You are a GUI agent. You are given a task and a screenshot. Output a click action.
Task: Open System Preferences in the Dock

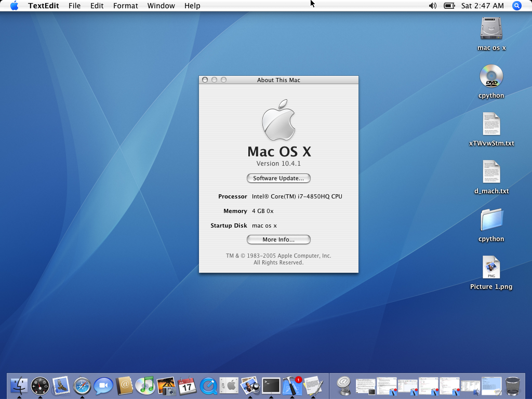229,386
